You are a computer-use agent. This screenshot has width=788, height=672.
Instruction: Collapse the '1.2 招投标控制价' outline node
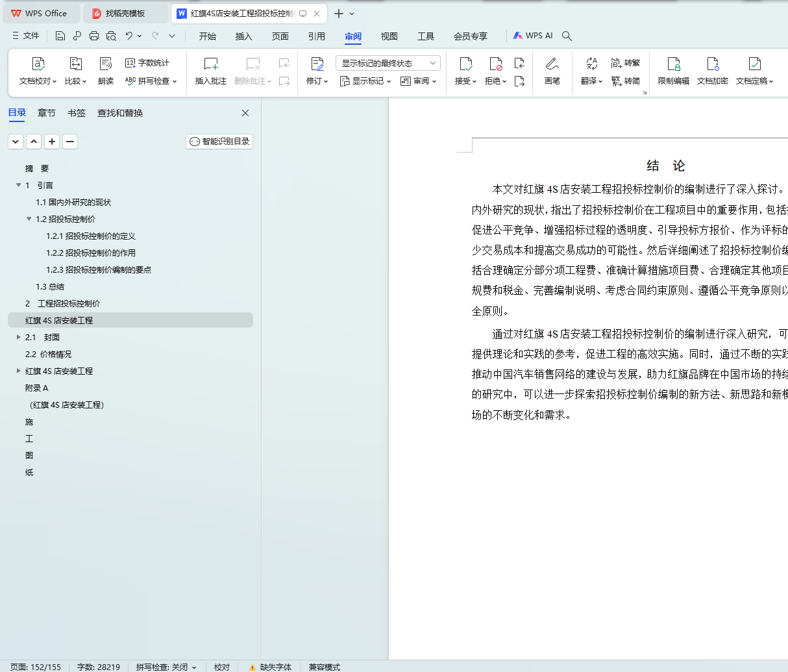click(x=29, y=219)
